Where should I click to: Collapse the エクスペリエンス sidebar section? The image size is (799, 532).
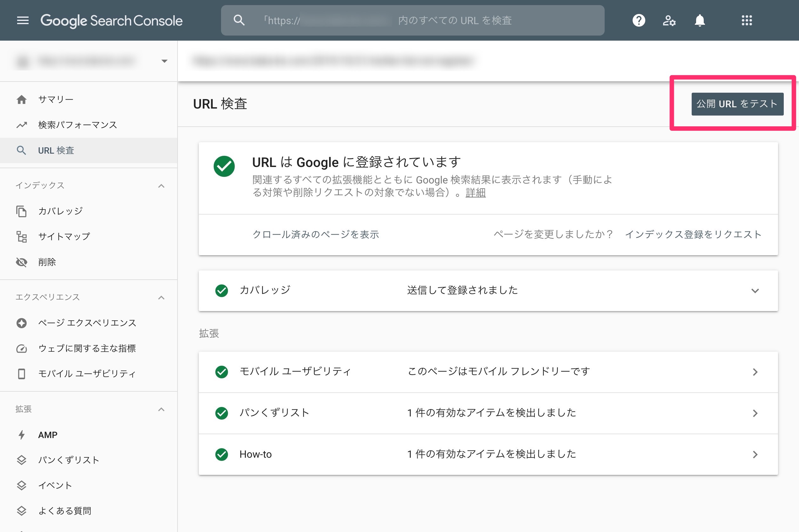[x=161, y=297]
